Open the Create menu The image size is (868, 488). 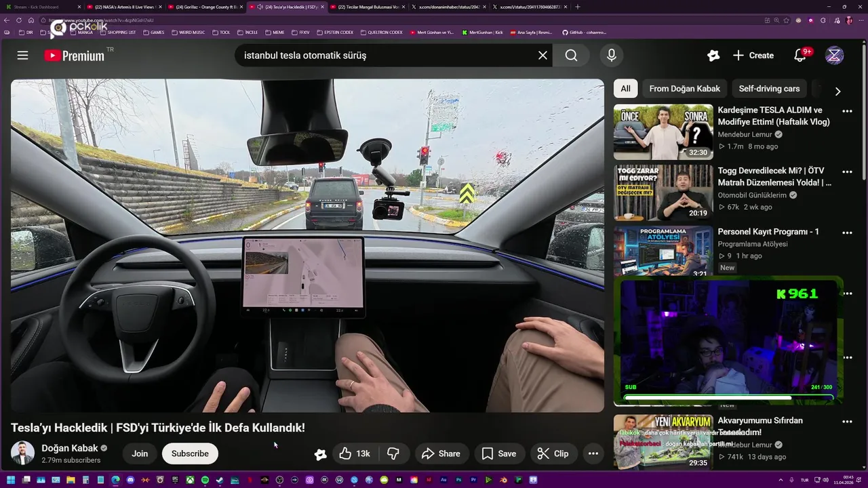pyautogui.click(x=753, y=56)
